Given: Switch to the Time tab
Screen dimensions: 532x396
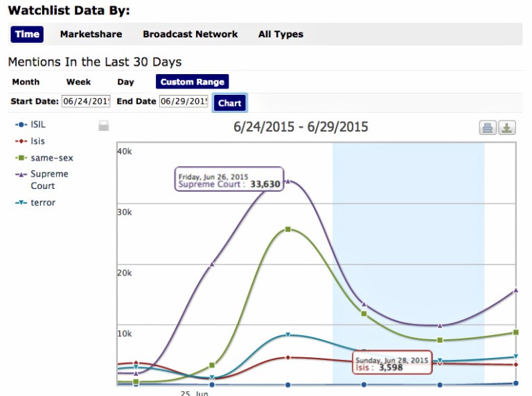Looking at the screenshot, I should pos(27,34).
